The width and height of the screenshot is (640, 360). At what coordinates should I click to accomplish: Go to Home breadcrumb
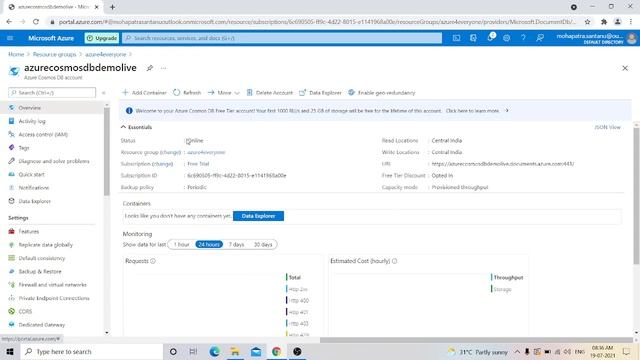16,54
